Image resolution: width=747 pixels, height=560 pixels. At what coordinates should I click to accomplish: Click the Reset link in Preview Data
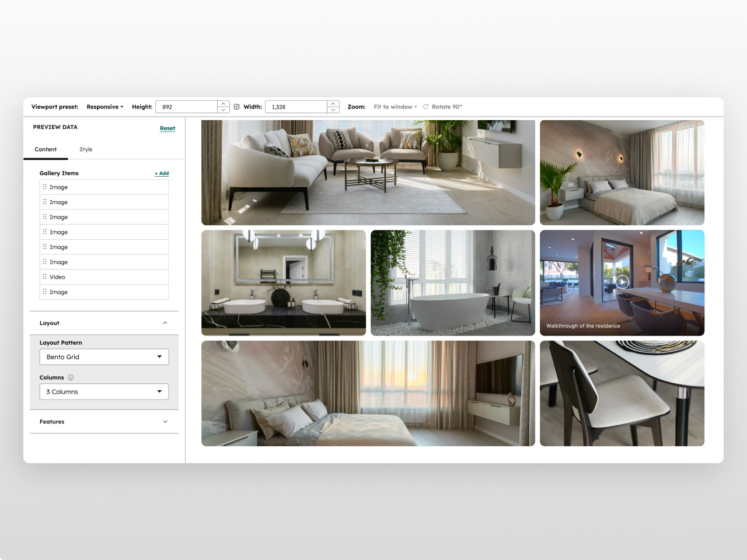[167, 128]
